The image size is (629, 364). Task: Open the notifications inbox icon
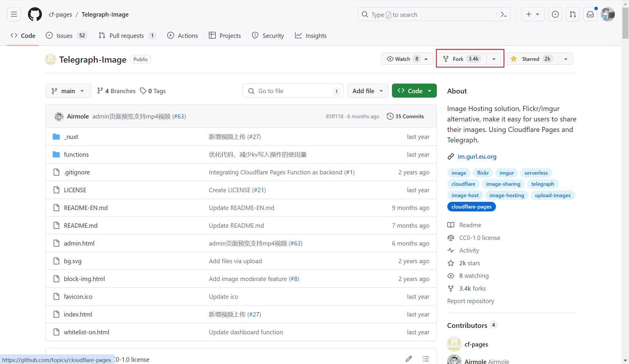tap(590, 14)
